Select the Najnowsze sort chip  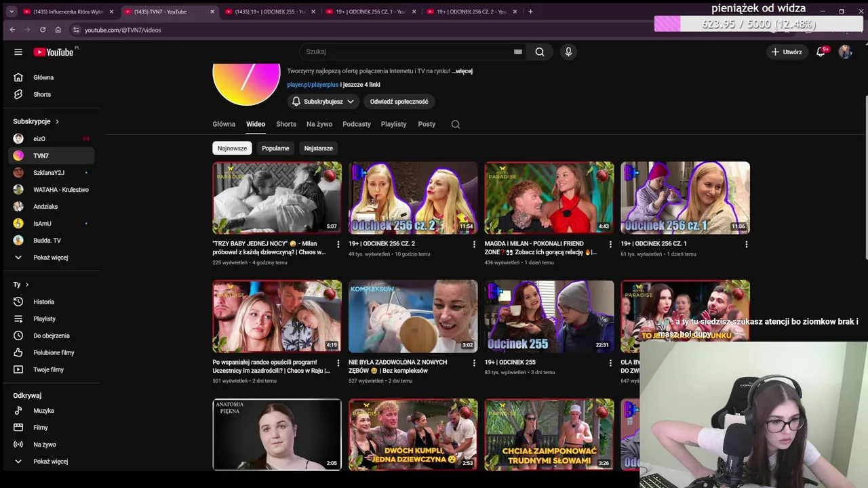[x=232, y=148]
